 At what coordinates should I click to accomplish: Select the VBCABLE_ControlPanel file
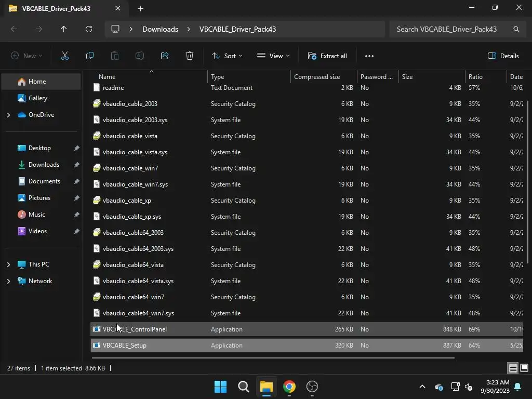click(x=307, y=329)
